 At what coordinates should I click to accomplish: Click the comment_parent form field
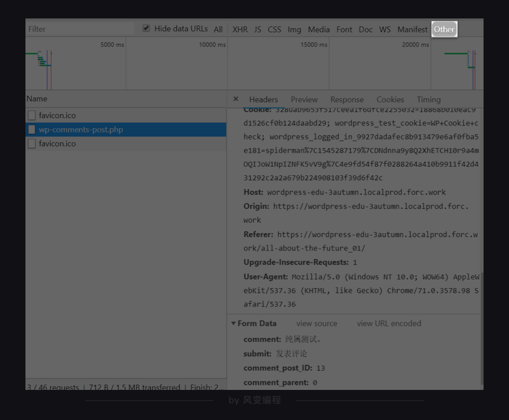tap(280, 382)
